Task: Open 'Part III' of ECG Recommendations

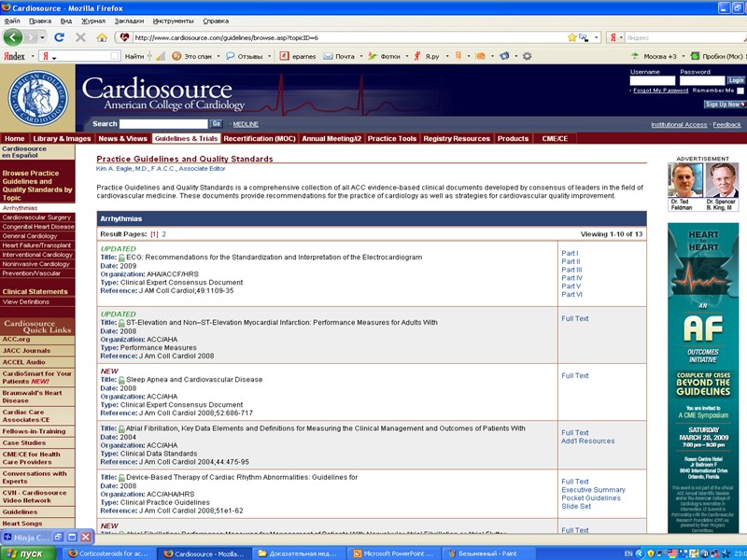Action: click(x=571, y=270)
